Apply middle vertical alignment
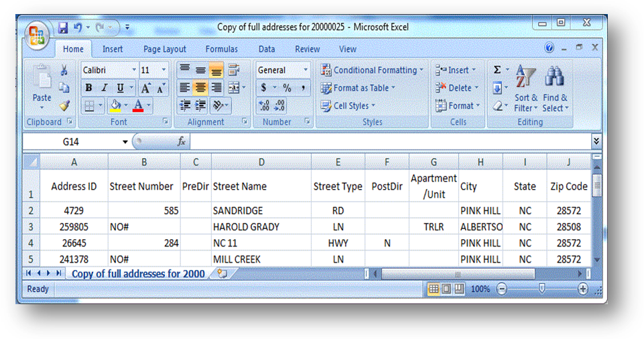The image size is (644, 339). 200,70
